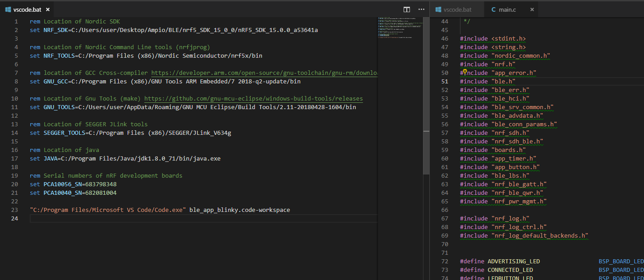This screenshot has width=644, height=280.
Task: Click #include "ble_advdata.h" line
Action: pos(502,115)
